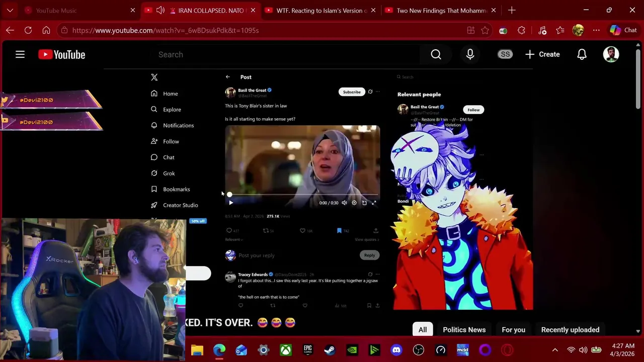Image resolution: width=644 pixels, height=362 pixels.
Task: View site information icon in address bar
Action: click(63, 30)
